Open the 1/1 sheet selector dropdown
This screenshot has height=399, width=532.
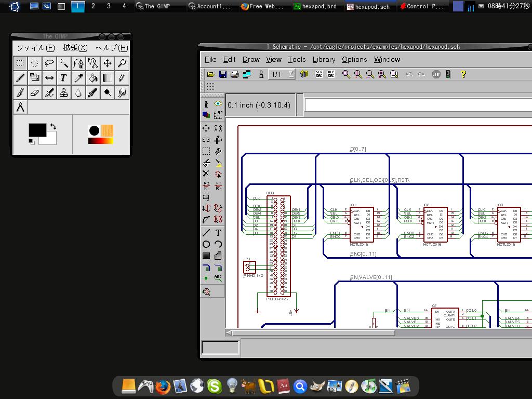click(x=291, y=74)
